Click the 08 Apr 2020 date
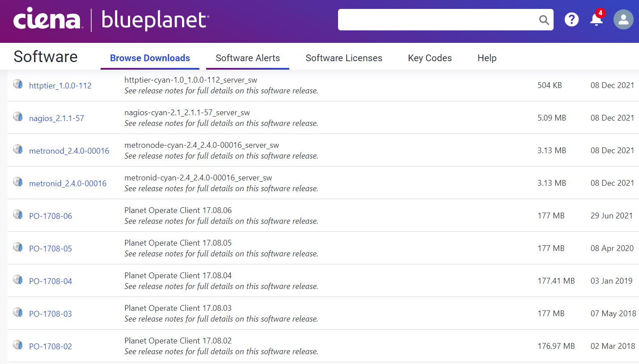This screenshot has width=639, height=364. pos(612,248)
